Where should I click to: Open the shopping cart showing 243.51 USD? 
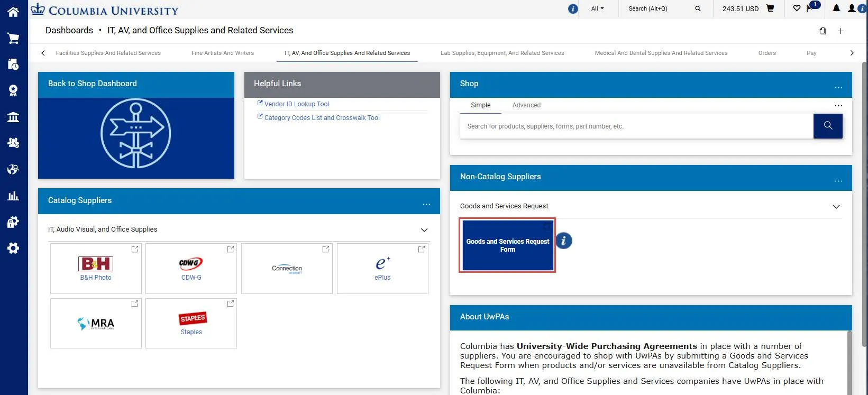(748, 8)
